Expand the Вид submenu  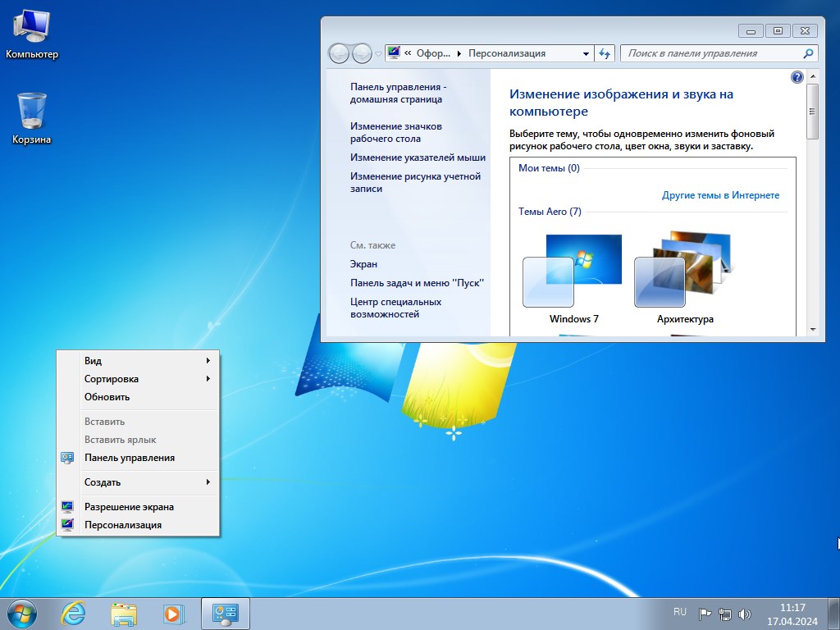tap(139, 361)
